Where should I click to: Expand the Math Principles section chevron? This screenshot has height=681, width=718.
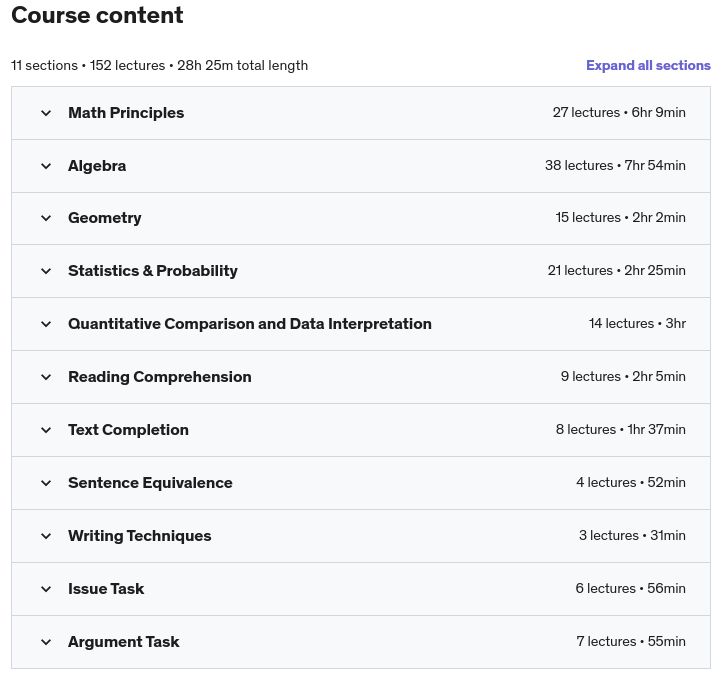[x=46, y=113]
